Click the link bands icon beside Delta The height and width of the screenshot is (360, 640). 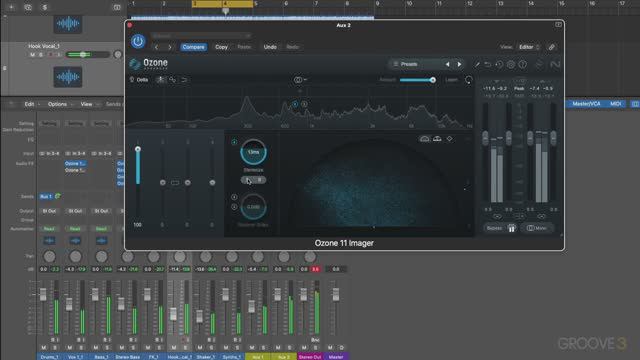pos(172,80)
